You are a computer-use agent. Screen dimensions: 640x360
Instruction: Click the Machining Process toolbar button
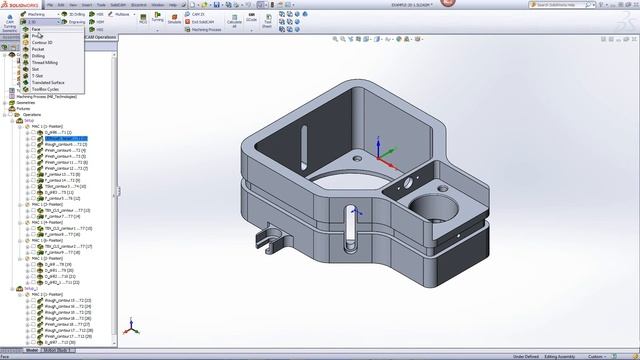[x=203, y=29]
